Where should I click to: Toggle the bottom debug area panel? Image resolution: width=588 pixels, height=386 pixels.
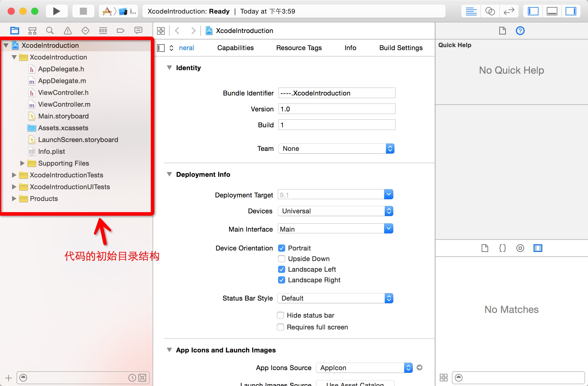click(552, 11)
